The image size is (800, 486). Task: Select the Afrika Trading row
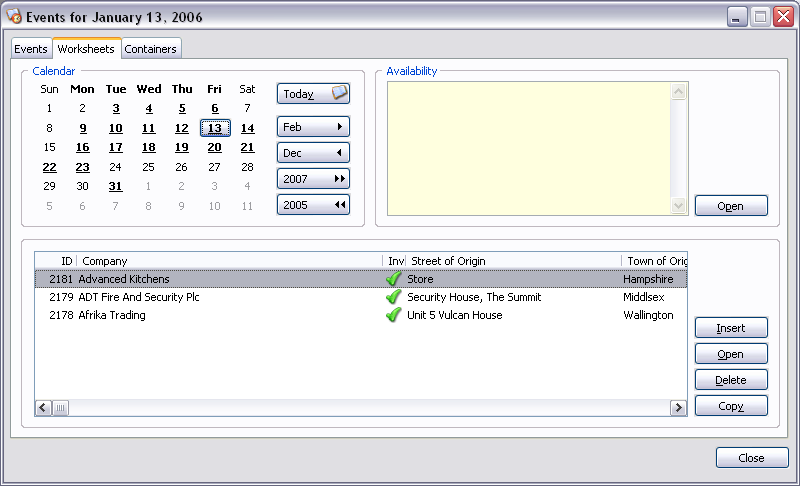click(x=112, y=315)
